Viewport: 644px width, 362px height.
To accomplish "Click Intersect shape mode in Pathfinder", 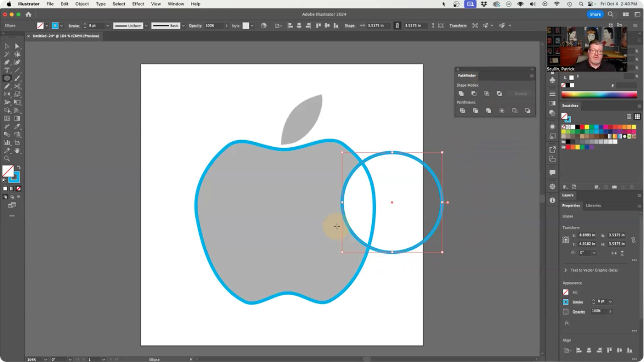I will coord(486,94).
